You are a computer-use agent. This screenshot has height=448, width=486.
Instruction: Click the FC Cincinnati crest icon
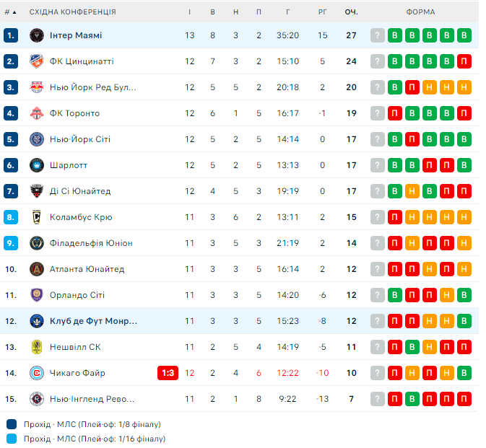point(36,61)
